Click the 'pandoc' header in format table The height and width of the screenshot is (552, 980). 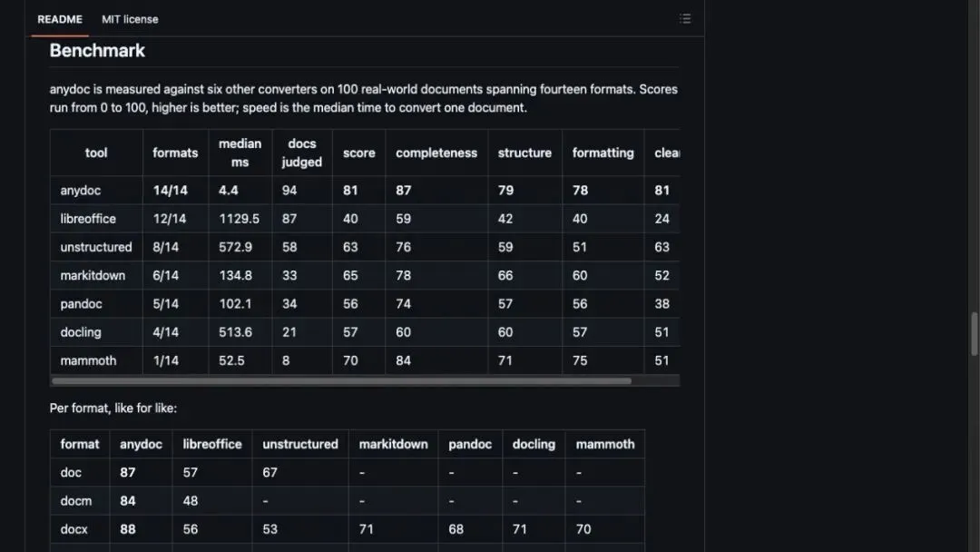coord(470,444)
